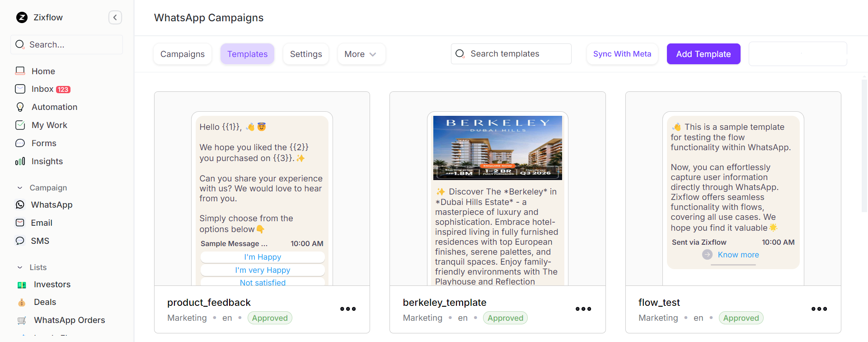
Task: Click Approved status on flow_test
Action: click(x=741, y=318)
